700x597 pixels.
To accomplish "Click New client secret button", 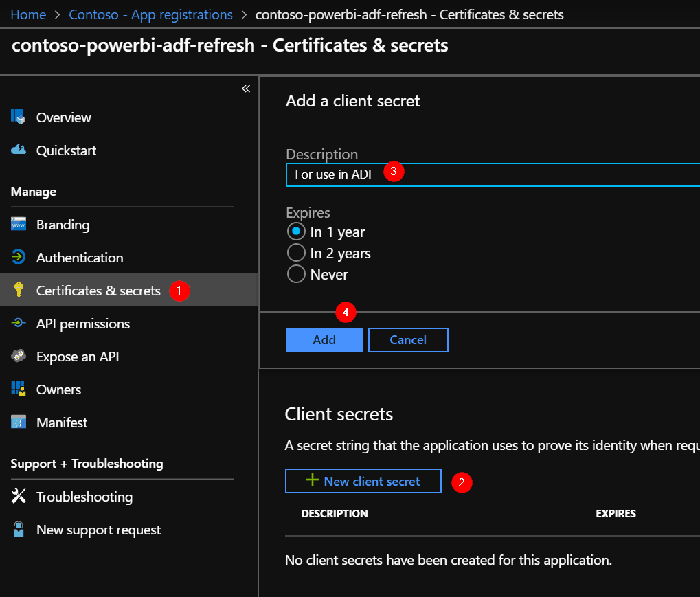I will tap(363, 481).
